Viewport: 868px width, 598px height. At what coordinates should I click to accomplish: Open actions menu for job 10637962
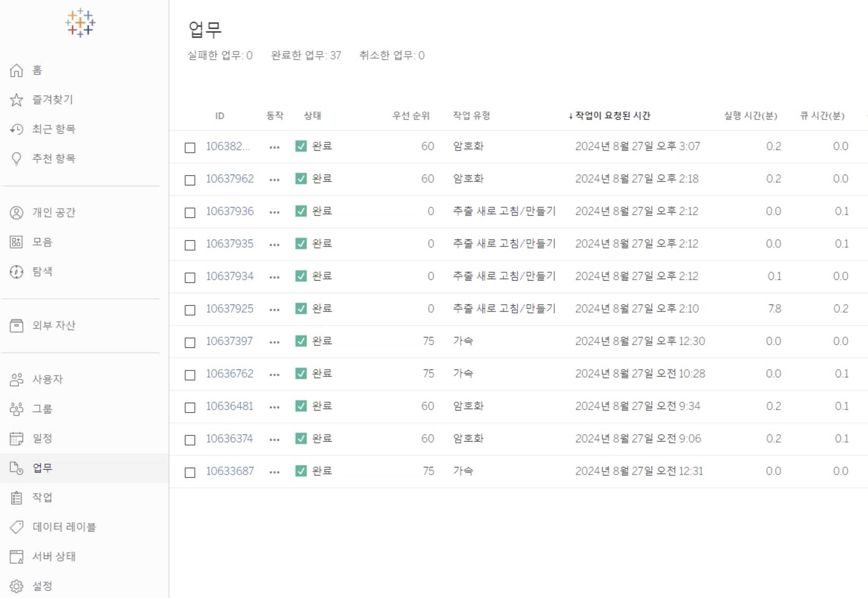tap(275, 180)
